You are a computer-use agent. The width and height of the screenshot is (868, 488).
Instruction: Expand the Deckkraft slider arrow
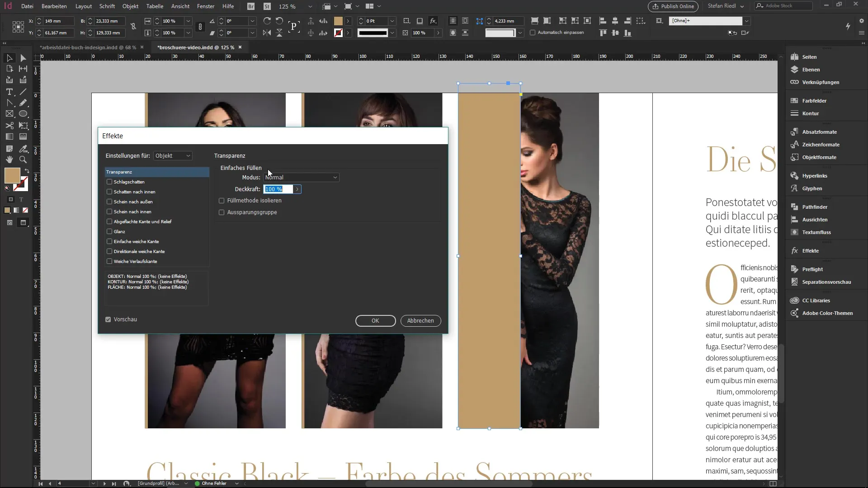coord(297,189)
